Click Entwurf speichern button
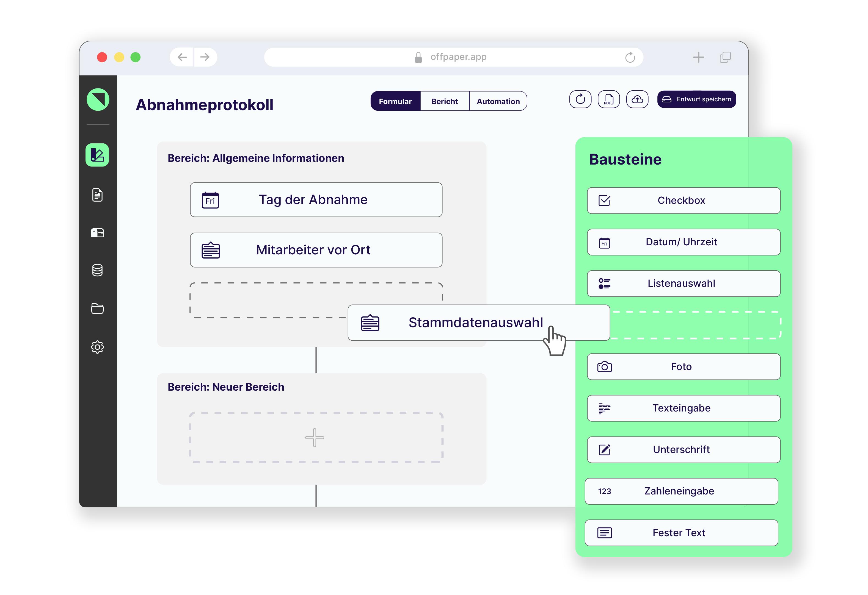 (696, 99)
